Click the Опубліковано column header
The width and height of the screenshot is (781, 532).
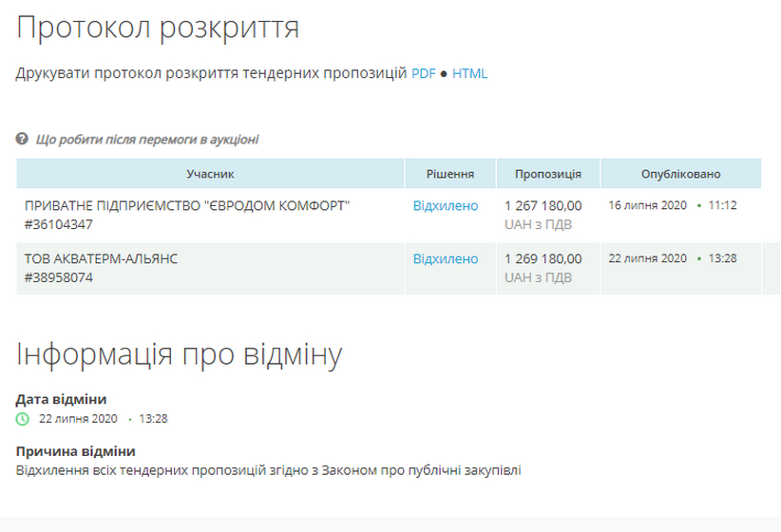[680, 174]
